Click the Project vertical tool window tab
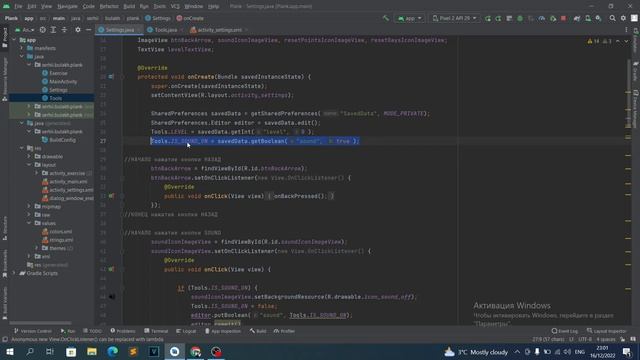Image resolution: width=640 pixels, height=360 pixels. (4, 38)
